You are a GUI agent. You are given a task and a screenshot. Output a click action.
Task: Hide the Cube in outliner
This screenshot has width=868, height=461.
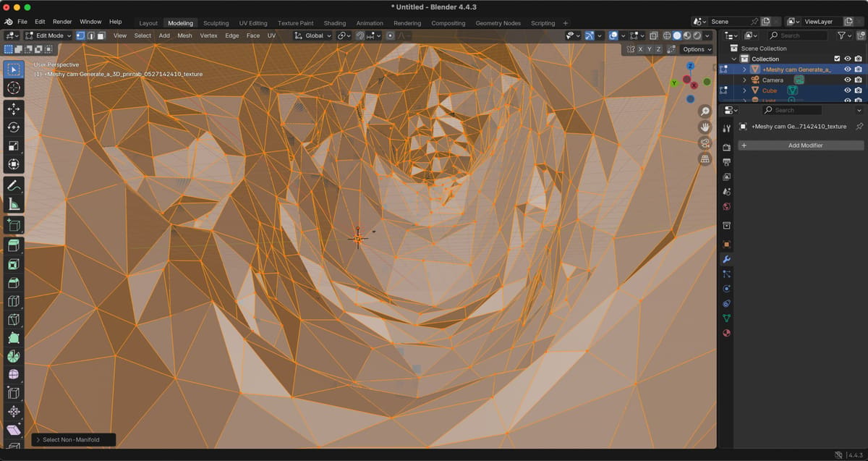pos(848,90)
